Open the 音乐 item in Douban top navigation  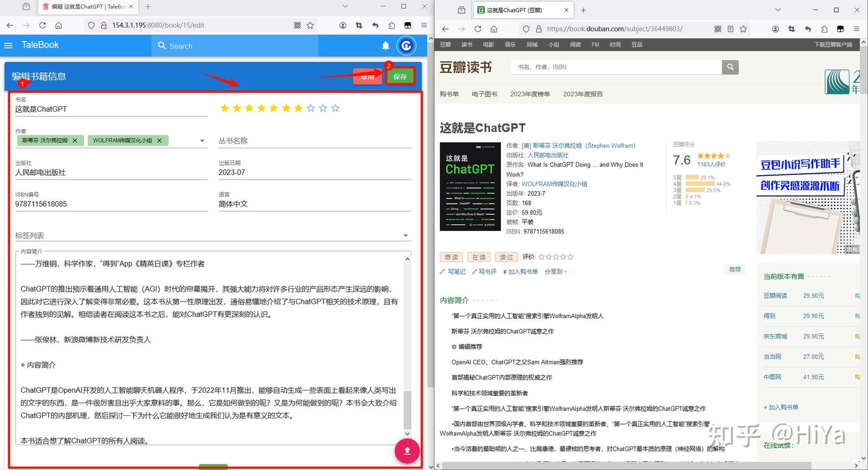click(x=510, y=45)
